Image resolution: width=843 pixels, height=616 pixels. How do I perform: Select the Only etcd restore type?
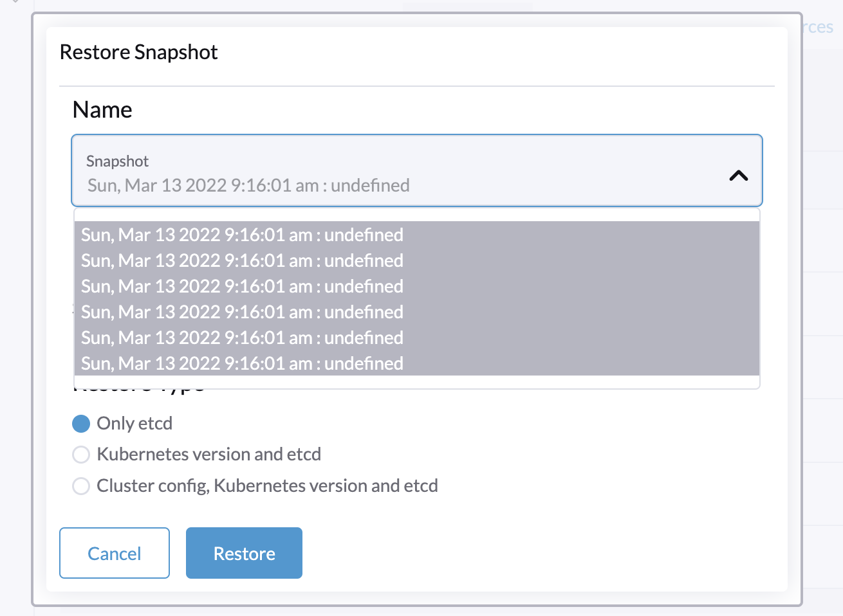[x=80, y=423]
